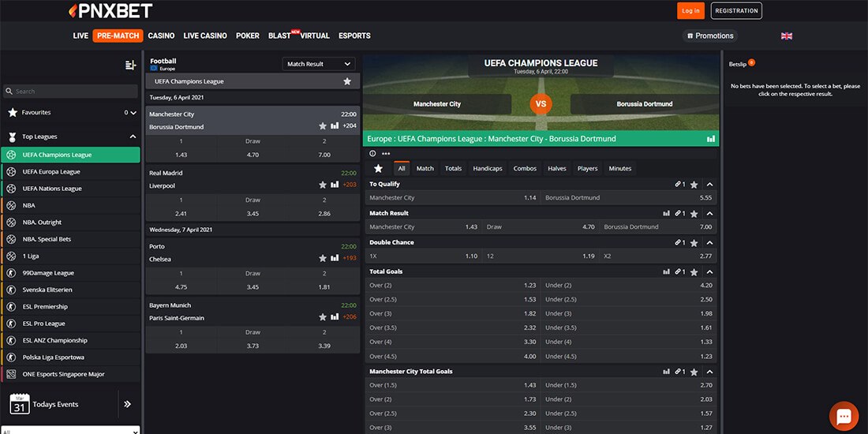Click the link icon in Double Chance row
The width and height of the screenshot is (868, 434).
pyautogui.click(x=678, y=242)
